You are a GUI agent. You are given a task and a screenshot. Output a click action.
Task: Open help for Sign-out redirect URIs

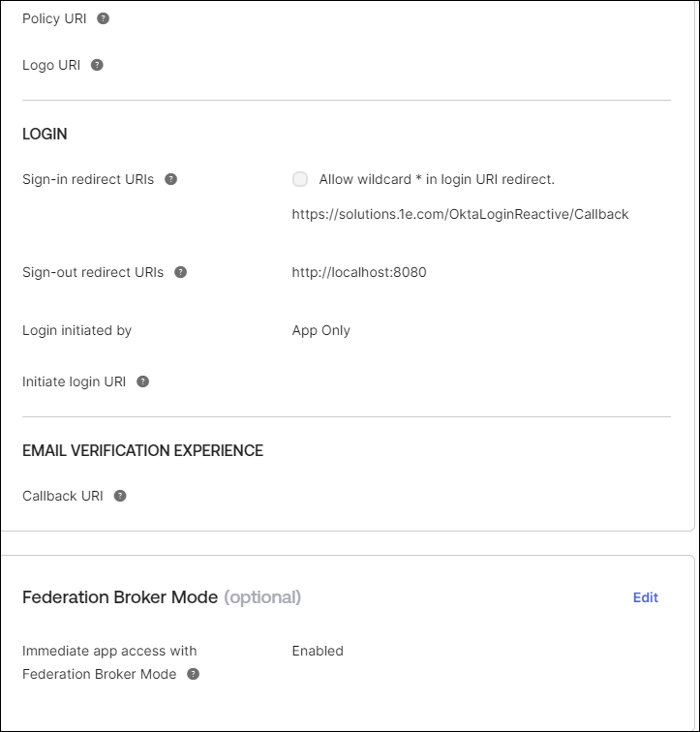point(181,272)
